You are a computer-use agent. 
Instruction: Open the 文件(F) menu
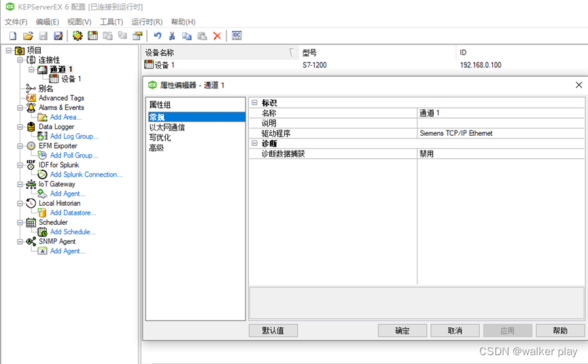click(16, 22)
